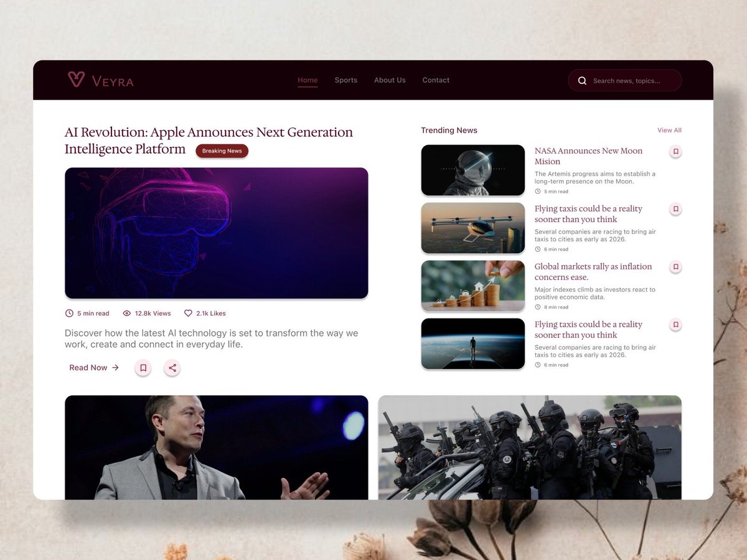Go to the Home nav tab
Image resolution: width=747 pixels, height=560 pixels.
[308, 80]
